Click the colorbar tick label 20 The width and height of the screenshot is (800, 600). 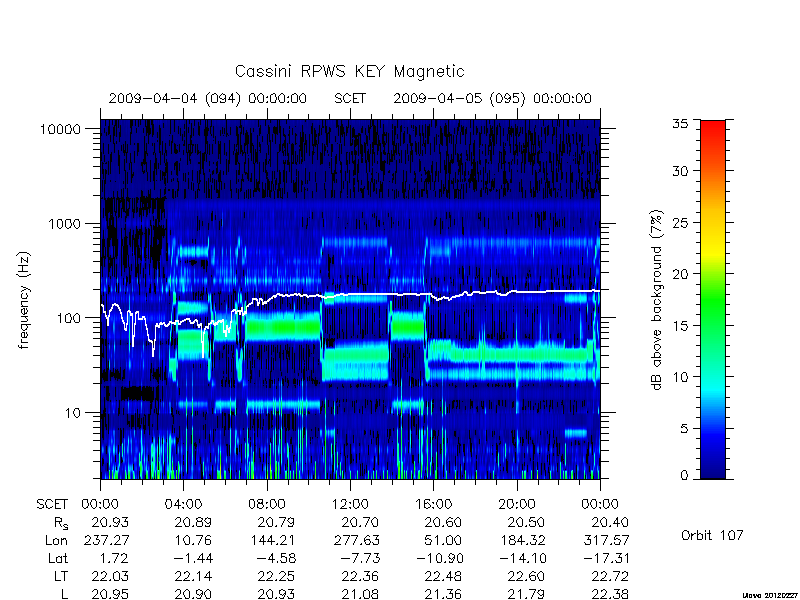(x=680, y=274)
